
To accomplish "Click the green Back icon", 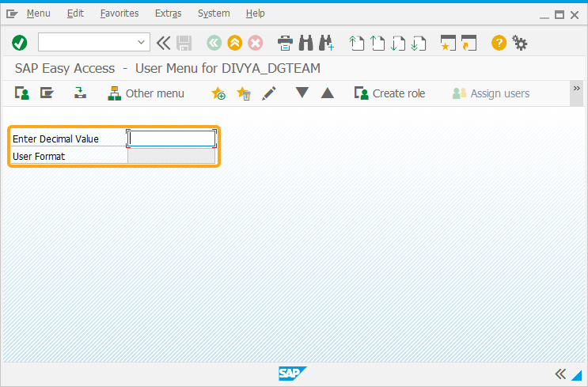I will point(214,43).
